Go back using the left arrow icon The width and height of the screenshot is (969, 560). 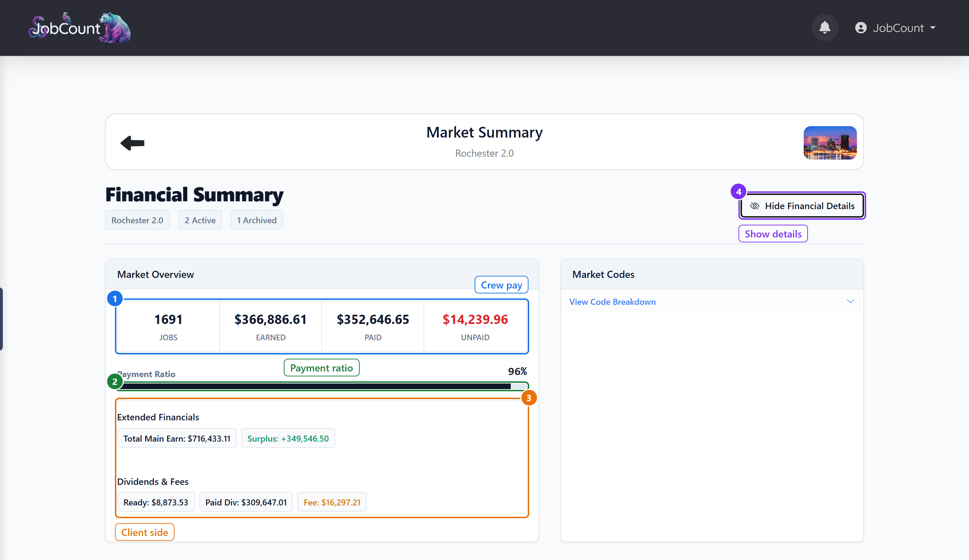point(132,143)
